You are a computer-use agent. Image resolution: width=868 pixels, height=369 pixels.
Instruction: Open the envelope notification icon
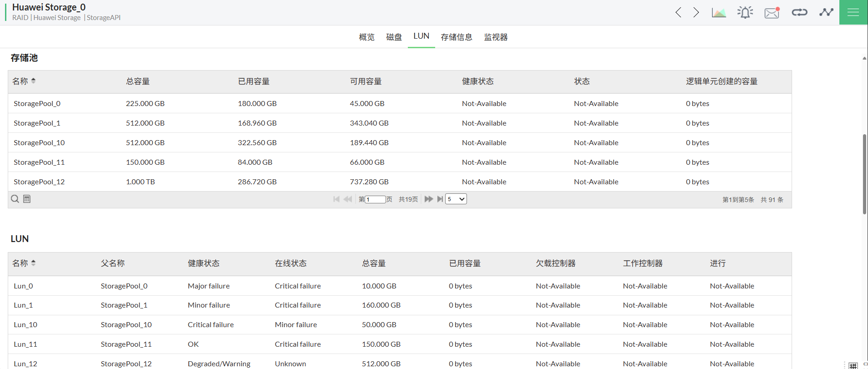pyautogui.click(x=772, y=12)
